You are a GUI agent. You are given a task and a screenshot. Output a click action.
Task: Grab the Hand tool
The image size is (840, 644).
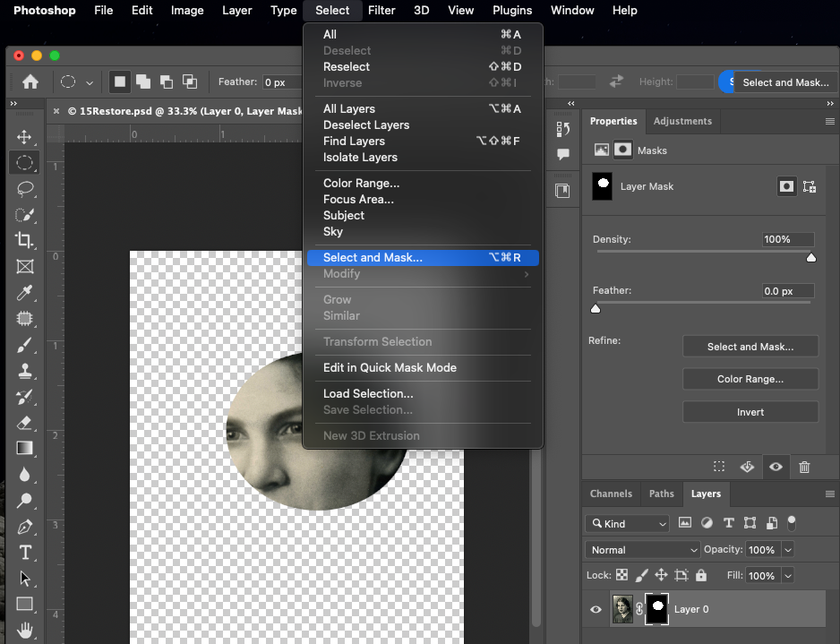(25, 631)
